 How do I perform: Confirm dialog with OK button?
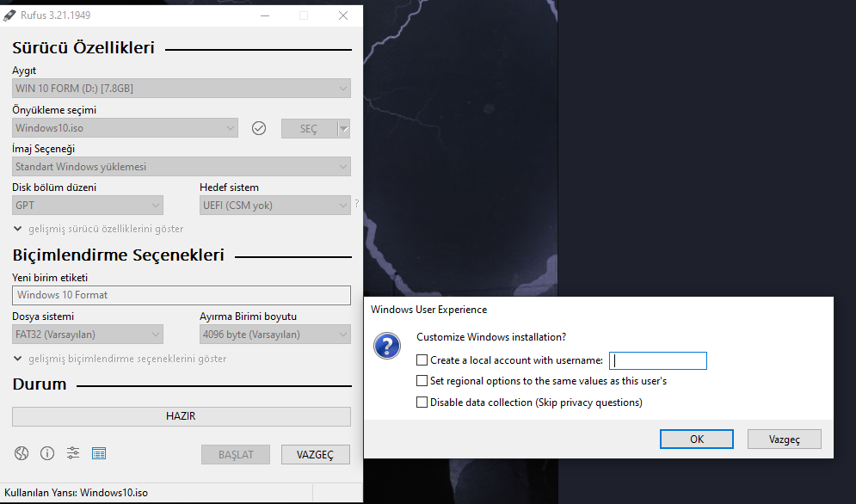[697, 439]
